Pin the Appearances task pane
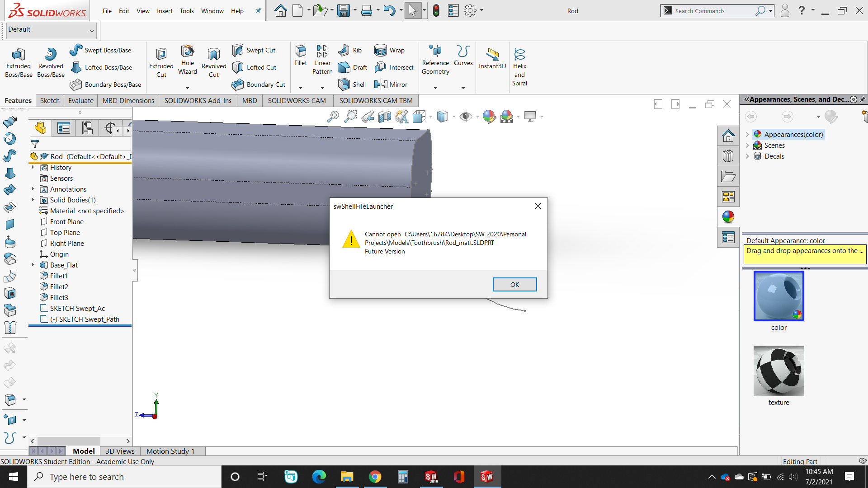The image size is (868, 488). click(863, 99)
